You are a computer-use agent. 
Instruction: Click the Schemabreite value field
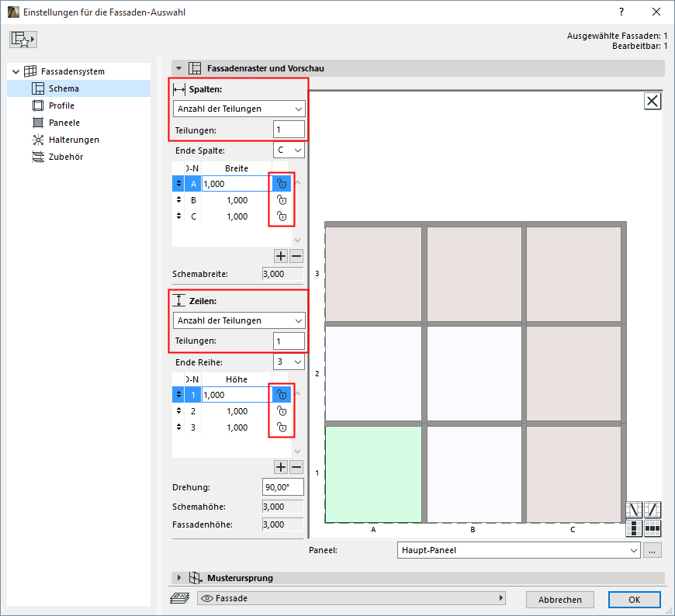tap(283, 274)
